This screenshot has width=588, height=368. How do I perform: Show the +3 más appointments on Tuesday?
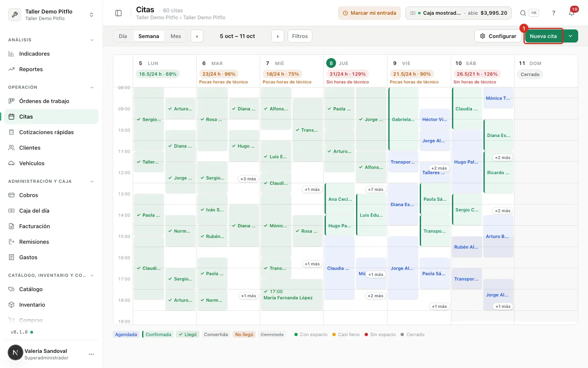248,179
